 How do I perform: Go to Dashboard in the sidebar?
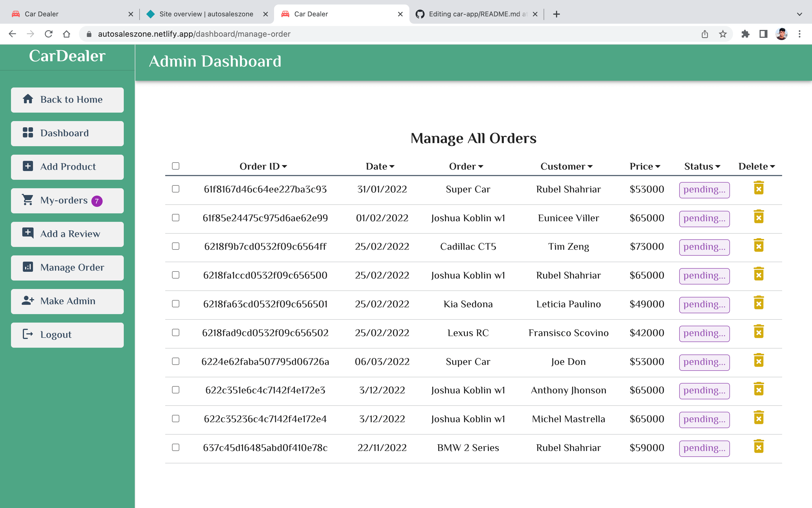[67, 133]
